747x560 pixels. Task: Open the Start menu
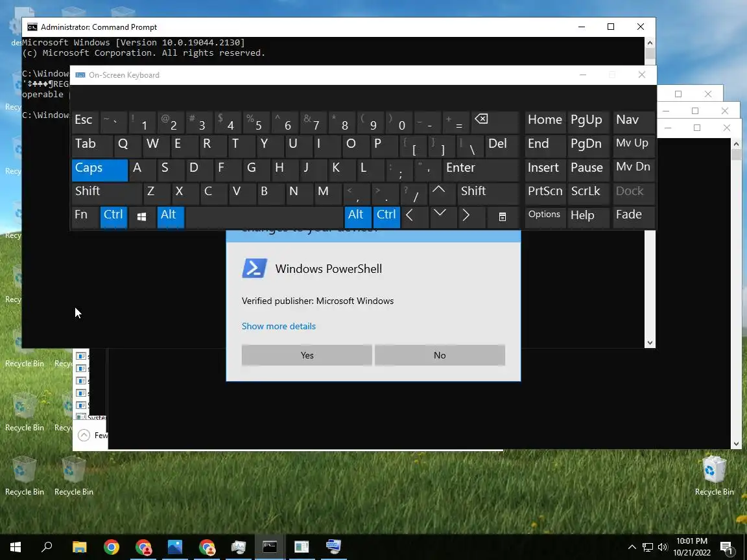coord(16,546)
